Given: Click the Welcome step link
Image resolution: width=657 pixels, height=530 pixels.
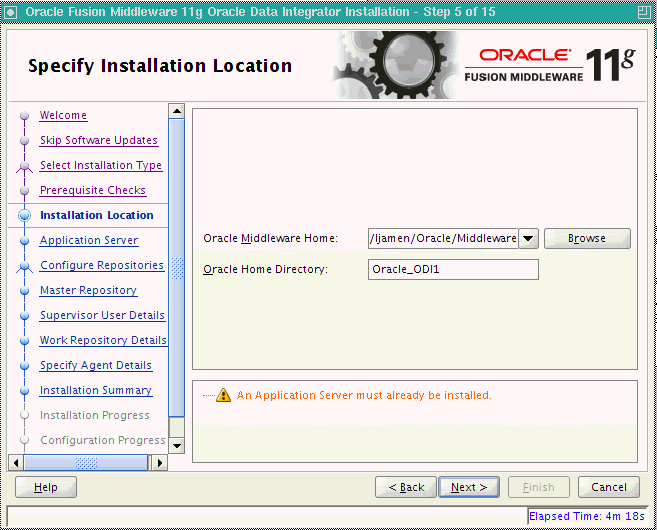Looking at the screenshot, I should [x=63, y=115].
